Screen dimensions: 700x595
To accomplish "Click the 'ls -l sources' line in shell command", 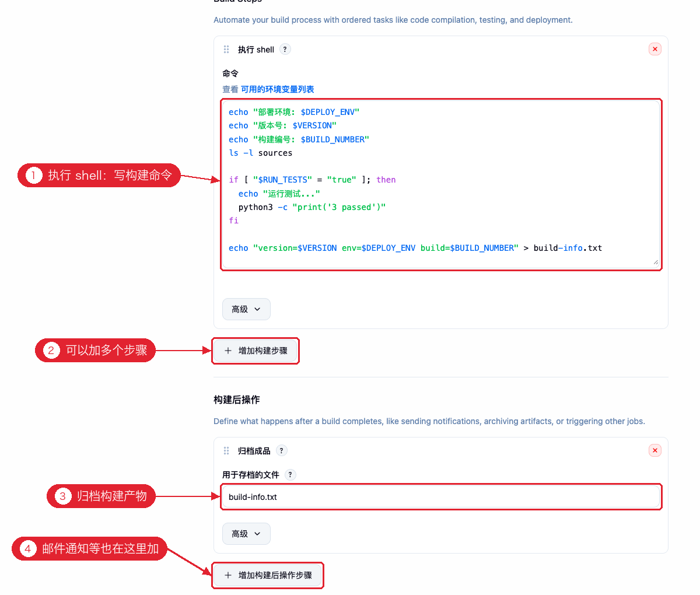I will pos(260,153).
